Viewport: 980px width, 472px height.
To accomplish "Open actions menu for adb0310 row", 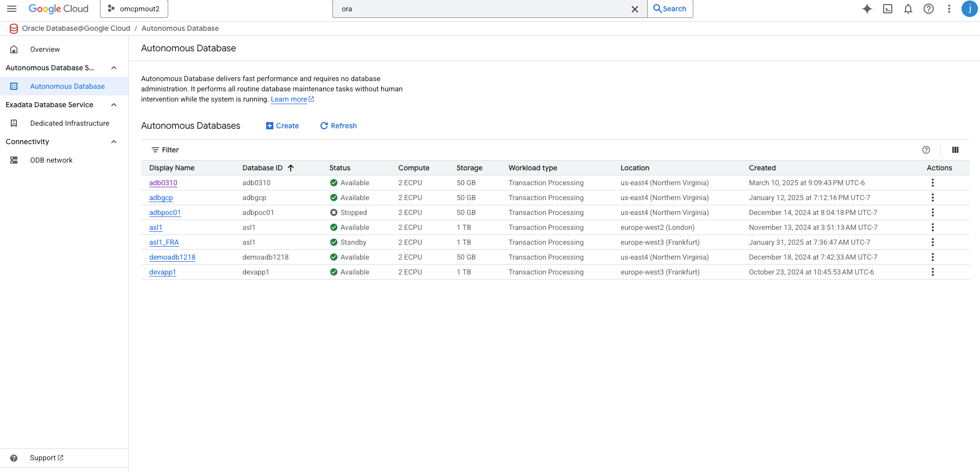I will click(x=933, y=183).
